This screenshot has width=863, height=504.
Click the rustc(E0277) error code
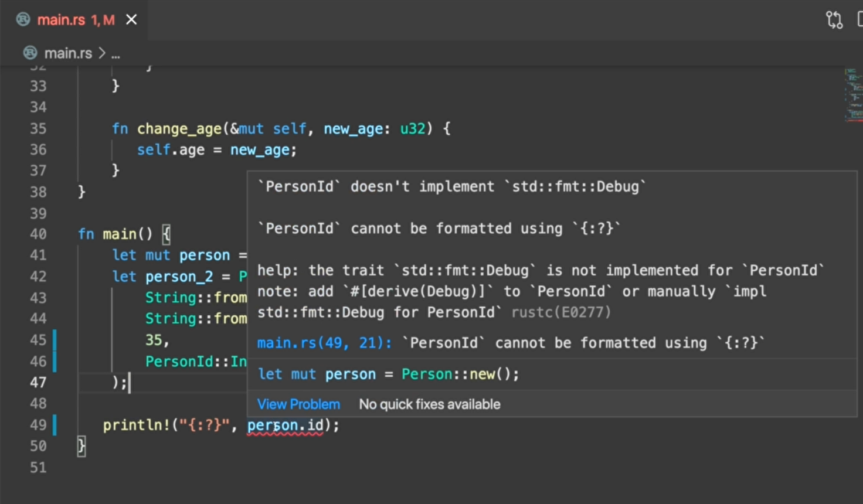[x=561, y=312]
